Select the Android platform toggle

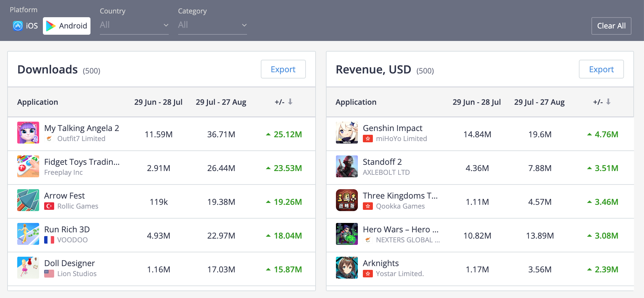pyautogui.click(x=67, y=26)
